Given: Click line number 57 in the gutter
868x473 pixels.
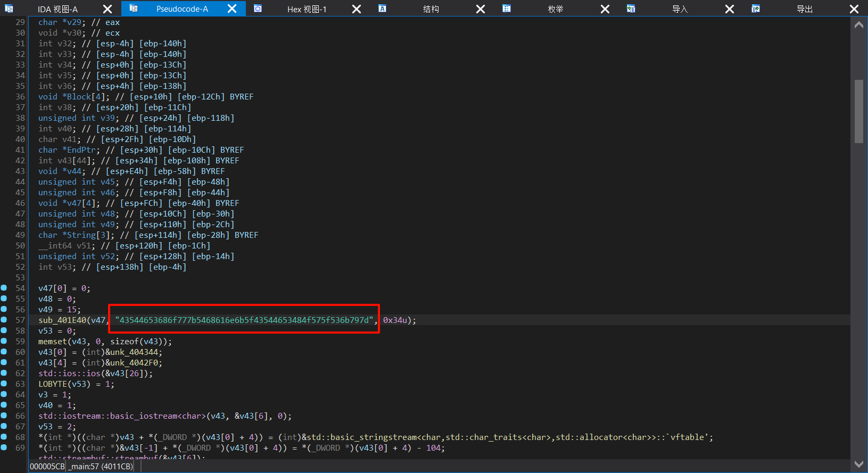Looking at the screenshot, I should point(20,320).
